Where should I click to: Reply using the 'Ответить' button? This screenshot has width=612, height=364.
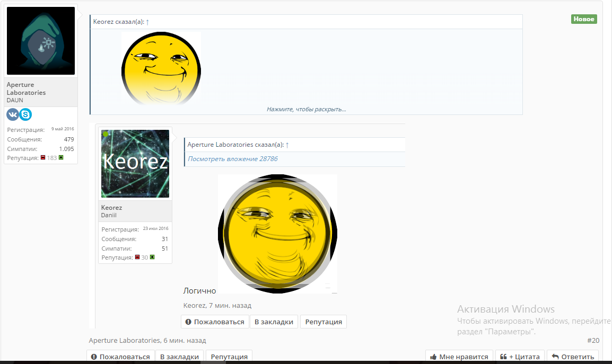point(573,357)
